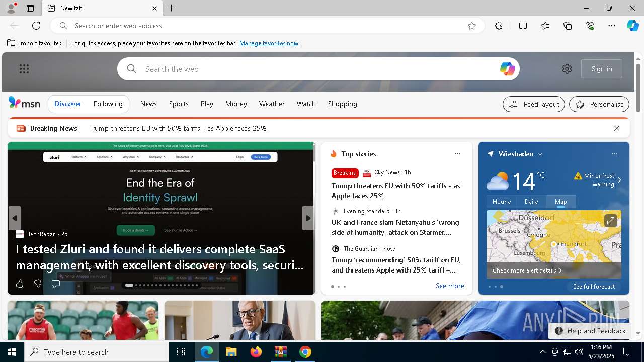This screenshot has width=644, height=362.
Task: Open the Collections icon
Action: pos(568,26)
